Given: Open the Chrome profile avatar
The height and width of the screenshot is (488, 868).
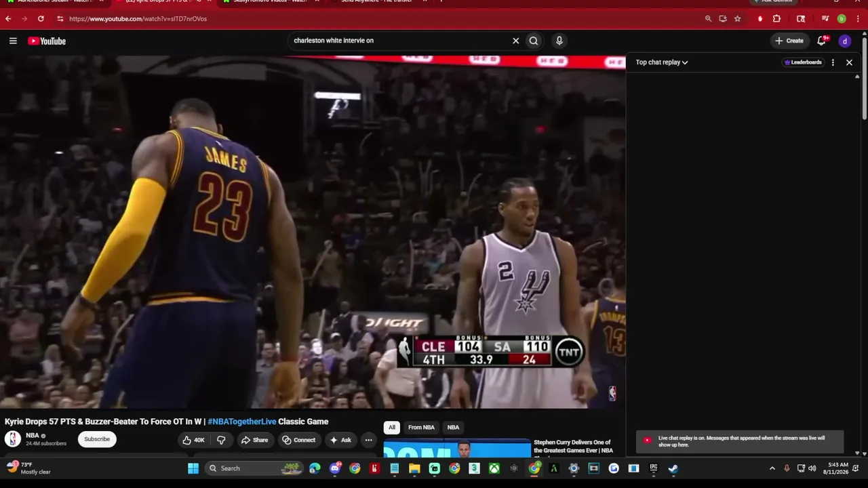Looking at the screenshot, I should 842,19.
